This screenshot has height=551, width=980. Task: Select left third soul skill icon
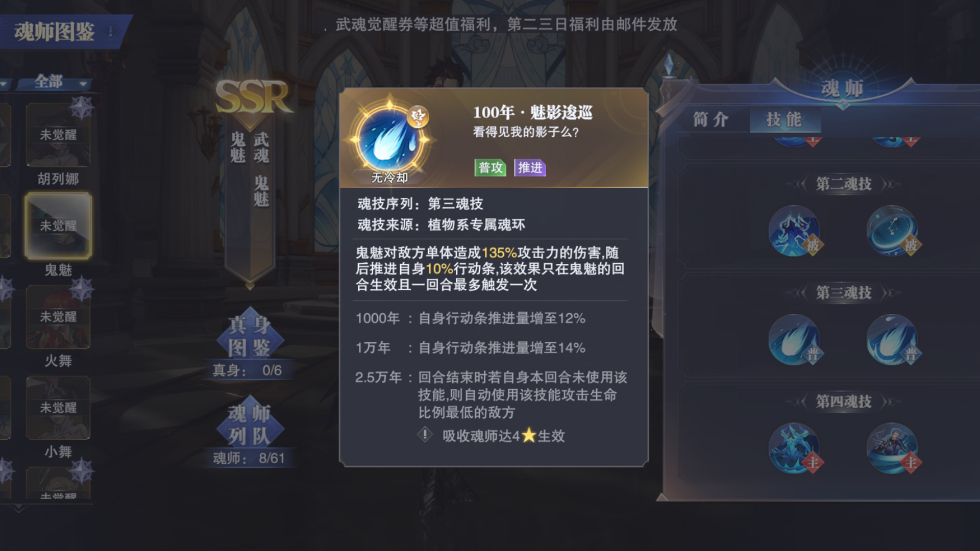[794, 340]
